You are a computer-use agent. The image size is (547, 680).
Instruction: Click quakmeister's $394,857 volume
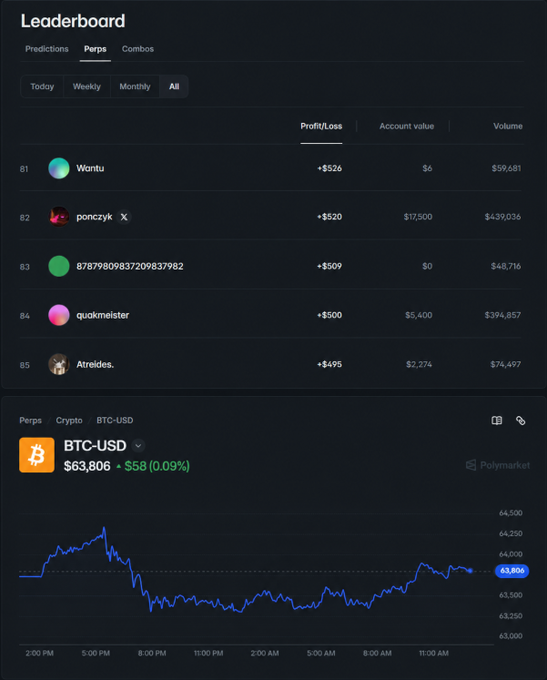click(503, 315)
